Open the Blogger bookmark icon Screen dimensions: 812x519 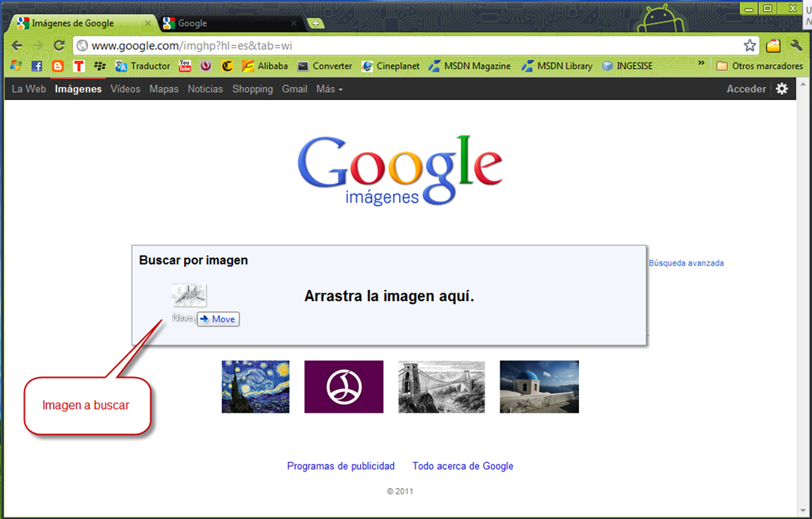(58, 67)
